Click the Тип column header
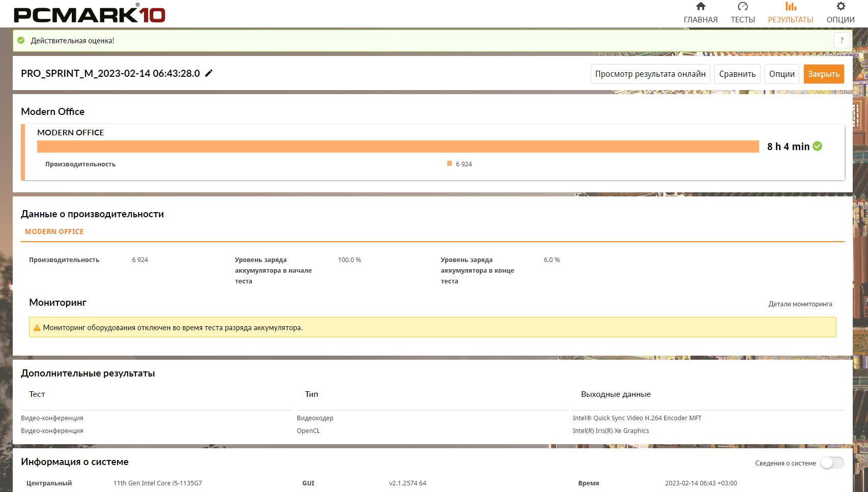 coord(311,394)
